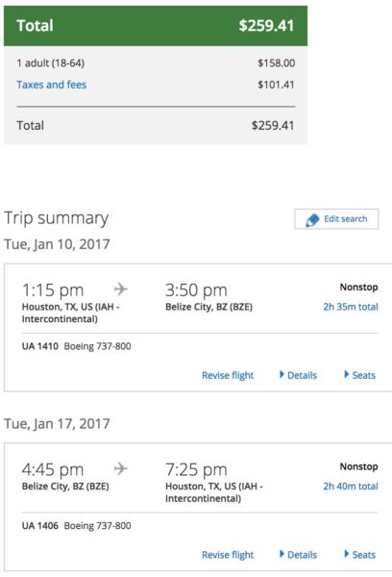The height and width of the screenshot is (577, 392).
Task: Select the UA 1406 Boeing 737-800 text
Action: coord(77,526)
